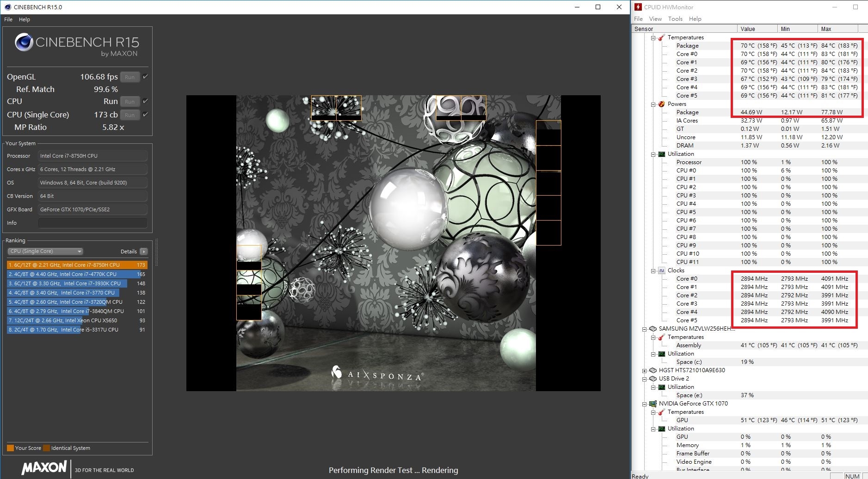This screenshot has height=479, width=868.
Task: Collapse the Clocks tree node
Action: pos(653,271)
